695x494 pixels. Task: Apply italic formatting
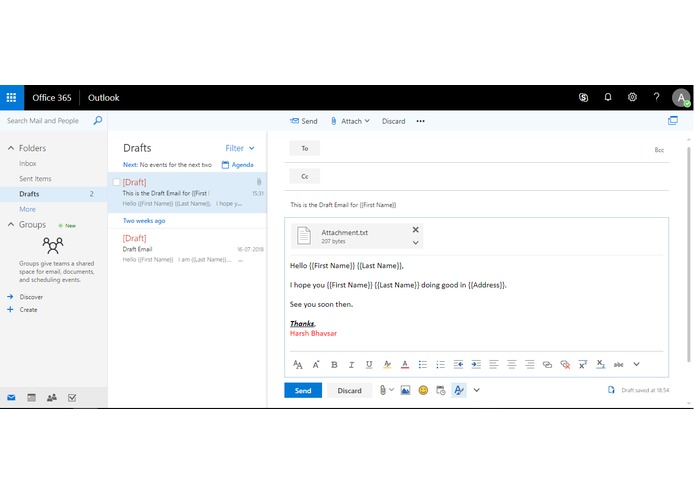point(351,364)
